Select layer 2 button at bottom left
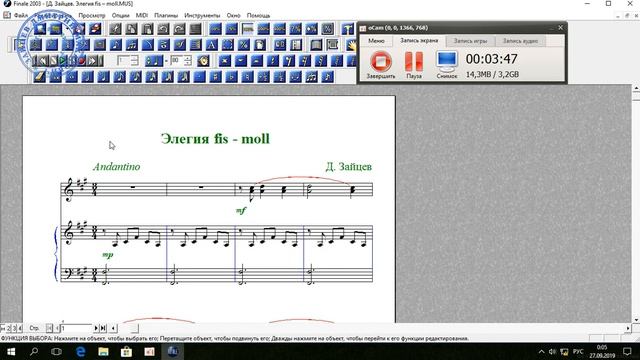The width and height of the screenshot is (640, 360). [8, 328]
